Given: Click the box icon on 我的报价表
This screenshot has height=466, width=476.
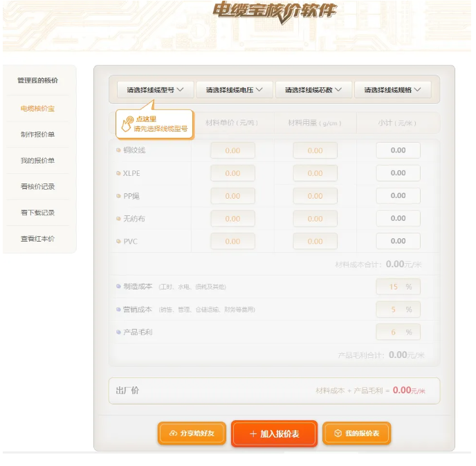Looking at the screenshot, I should 338,433.
